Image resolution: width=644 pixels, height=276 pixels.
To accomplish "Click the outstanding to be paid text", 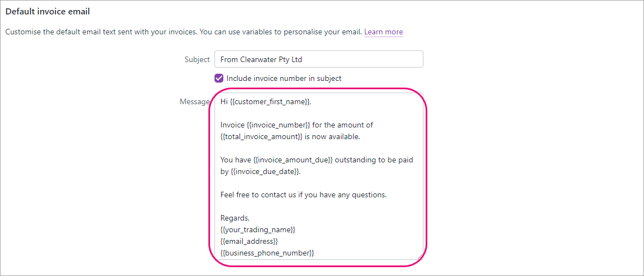I will pos(374,160).
